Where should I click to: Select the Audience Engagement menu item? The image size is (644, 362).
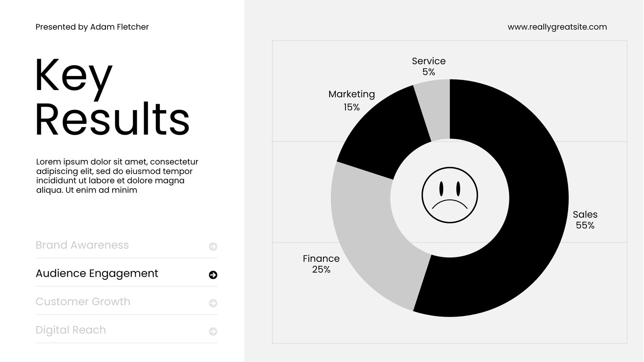point(126,273)
